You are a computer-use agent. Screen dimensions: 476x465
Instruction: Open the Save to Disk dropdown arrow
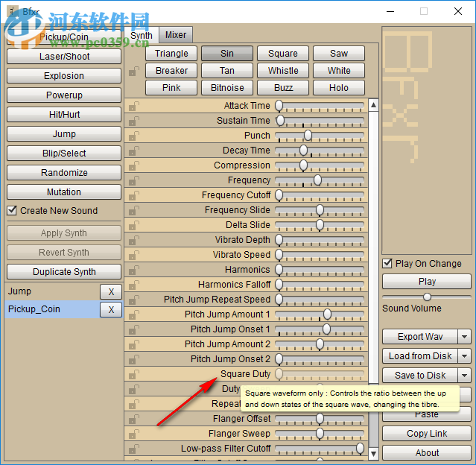pyautogui.click(x=464, y=376)
